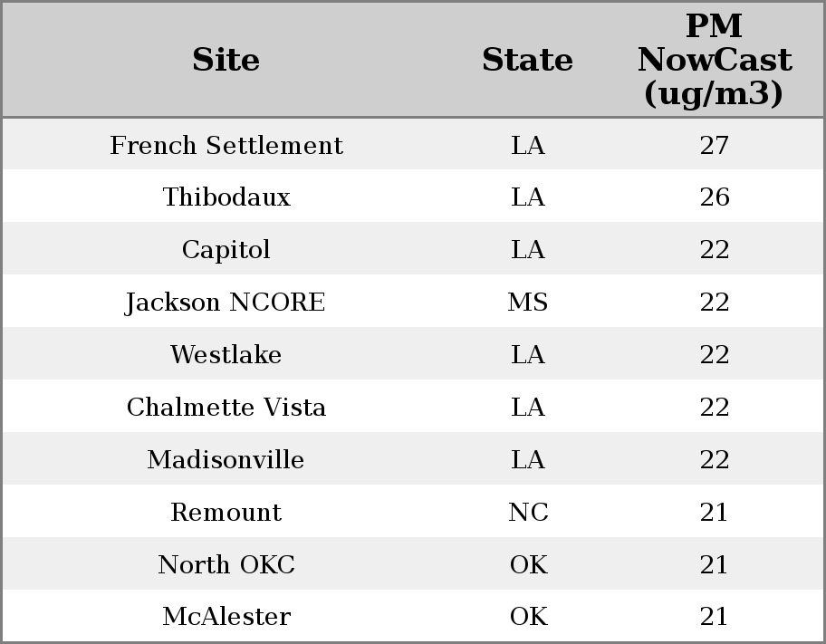The height and width of the screenshot is (644, 826).
Task: Click the PM value 26
Action: [715, 197]
